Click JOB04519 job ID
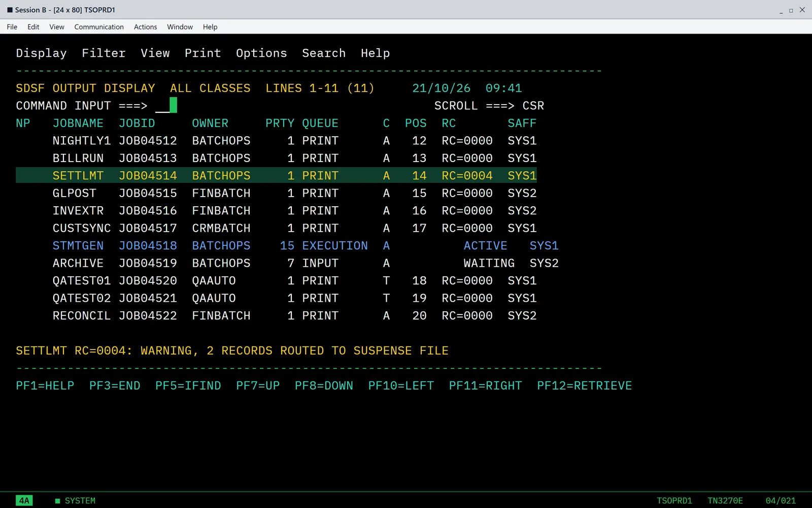The image size is (812, 508). (148, 263)
